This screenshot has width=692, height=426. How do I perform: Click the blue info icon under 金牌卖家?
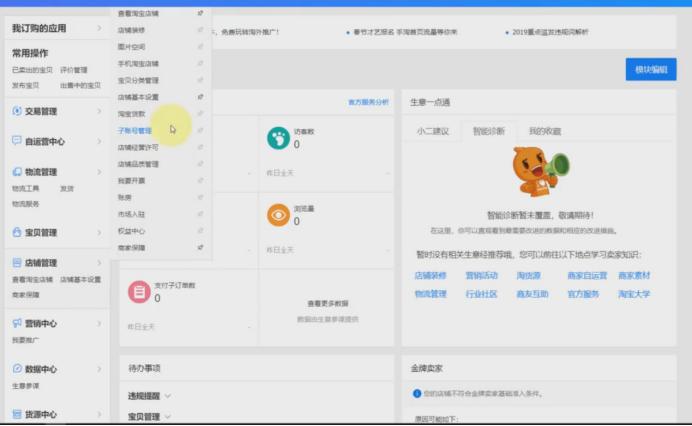pos(417,393)
